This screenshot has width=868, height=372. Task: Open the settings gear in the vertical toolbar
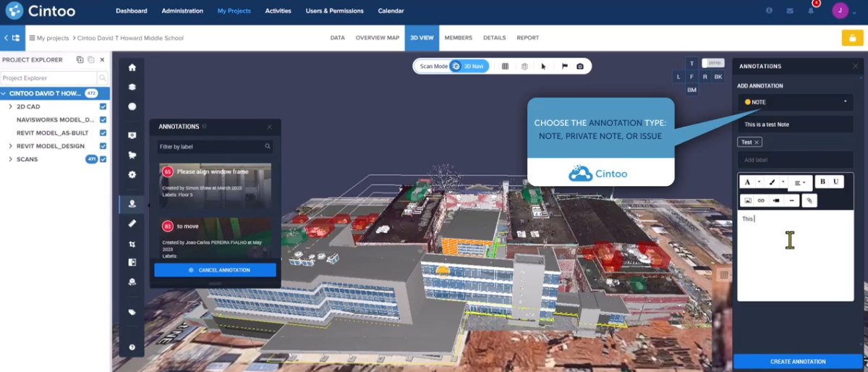[x=132, y=174]
